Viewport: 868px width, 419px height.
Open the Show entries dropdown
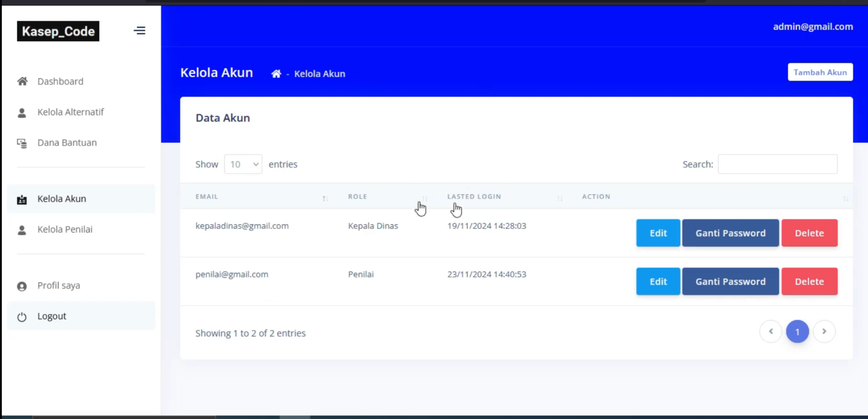[243, 164]
